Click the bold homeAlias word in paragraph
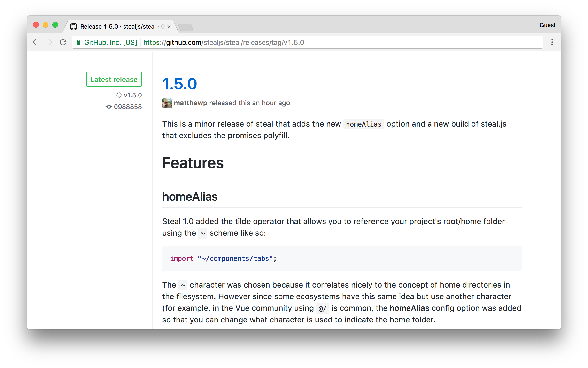Viewport: 588px width, 368px height. (409, 308)
